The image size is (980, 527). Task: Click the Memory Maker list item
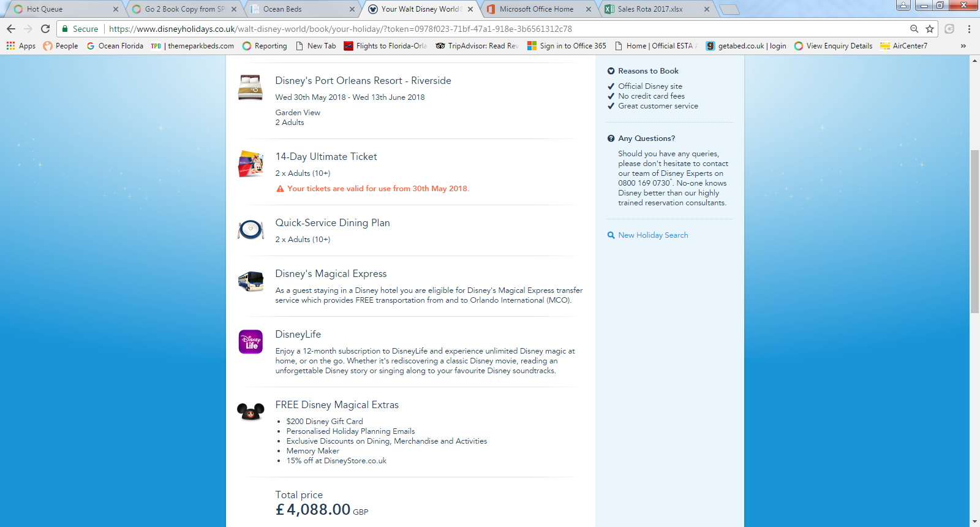(313, 451)
